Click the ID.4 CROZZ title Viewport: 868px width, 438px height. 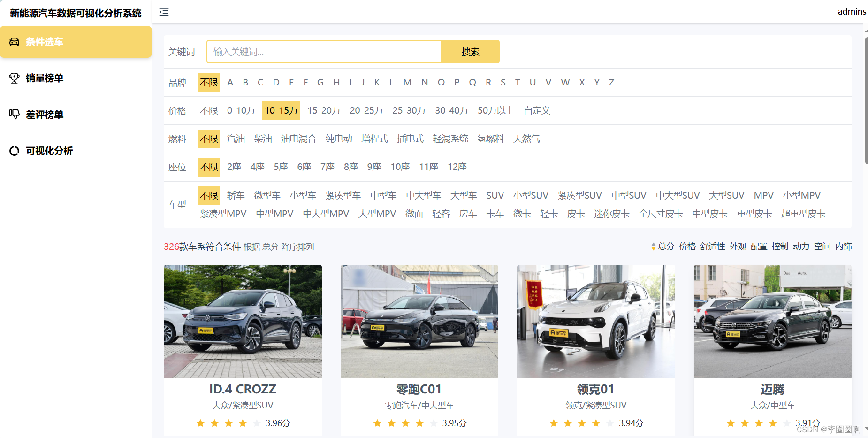click(243, 390)
